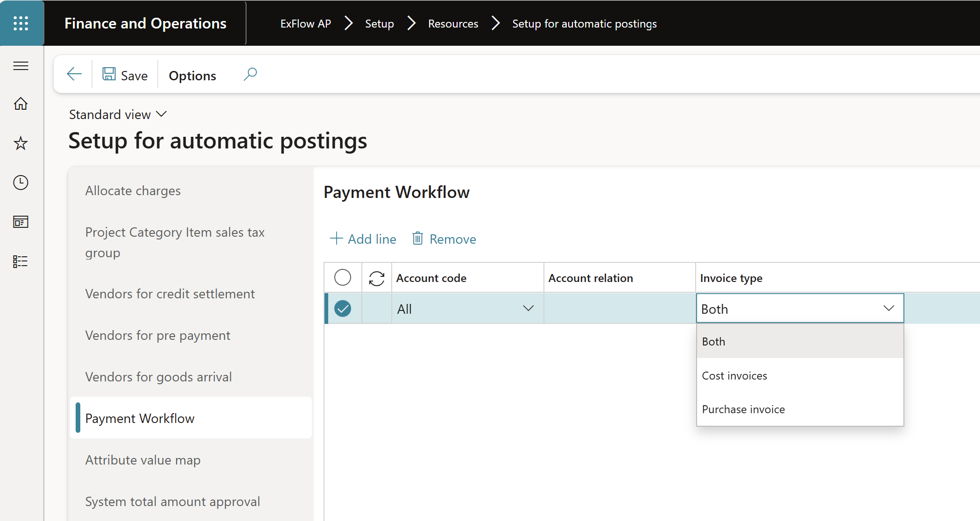The height and width of the screenshot is (521, 980).
Task: Open Vendors for pre payment tab
Action: [190, 335]
